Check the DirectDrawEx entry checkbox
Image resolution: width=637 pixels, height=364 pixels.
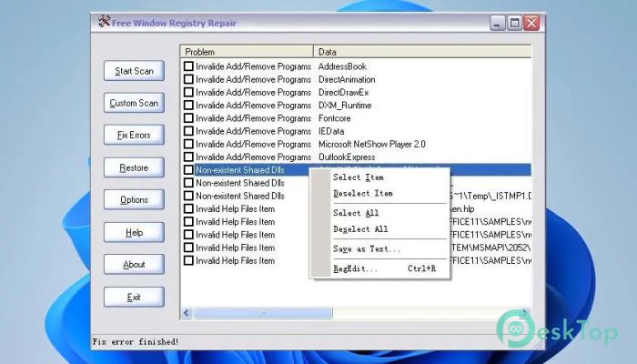coord(188,92)
